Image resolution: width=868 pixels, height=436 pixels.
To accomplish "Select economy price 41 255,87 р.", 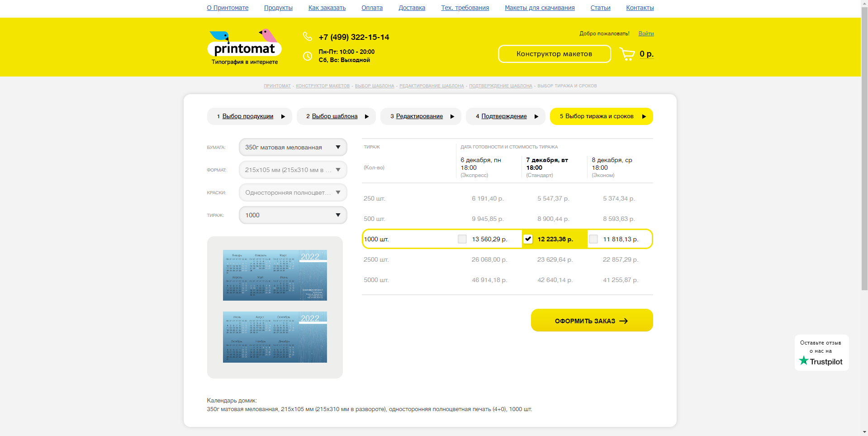I will [x=621, y=280].
